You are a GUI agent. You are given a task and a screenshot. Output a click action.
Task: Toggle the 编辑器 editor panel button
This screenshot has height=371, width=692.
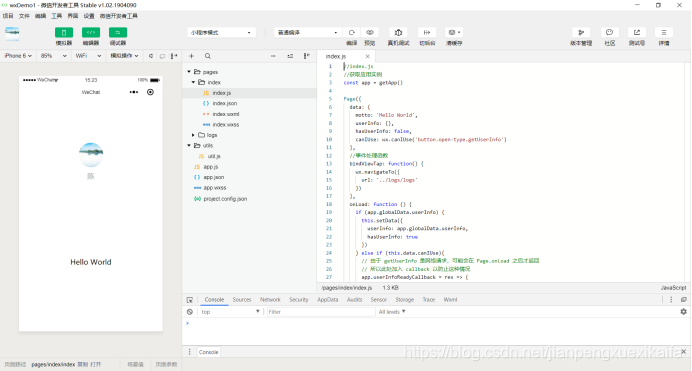click(x=91, y=33)
